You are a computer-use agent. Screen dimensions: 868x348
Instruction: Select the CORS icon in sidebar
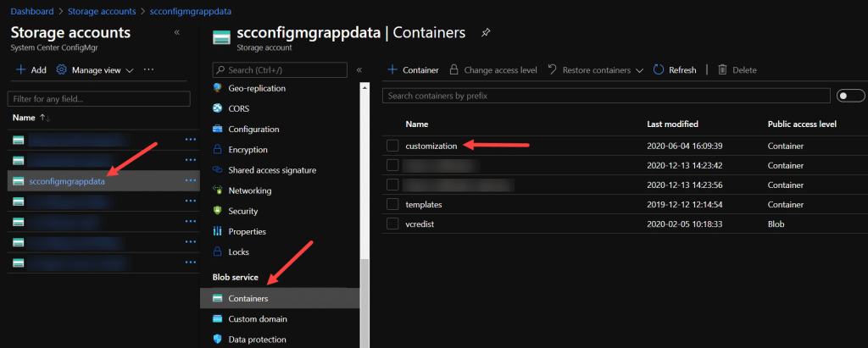pos(218,108)
